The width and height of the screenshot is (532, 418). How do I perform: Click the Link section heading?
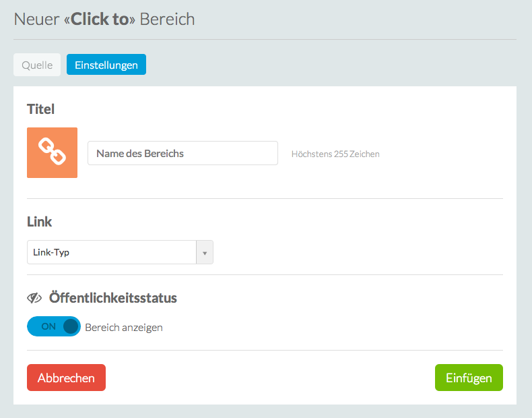click(x=39, y=221)
